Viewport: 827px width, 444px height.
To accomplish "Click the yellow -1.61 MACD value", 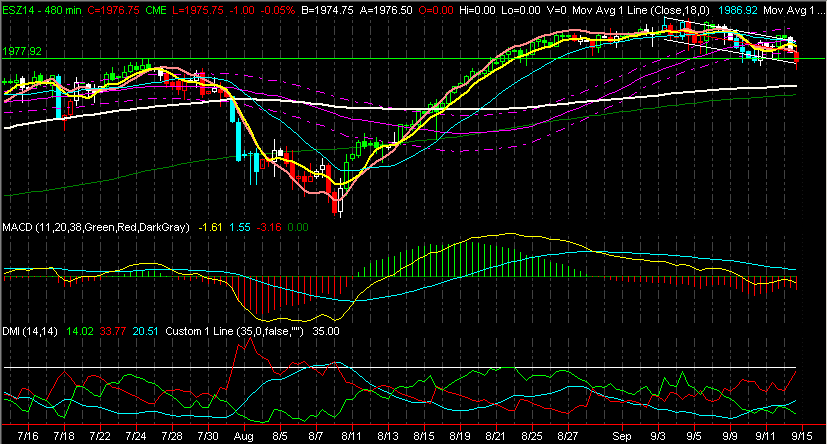I will pos(210,227).
